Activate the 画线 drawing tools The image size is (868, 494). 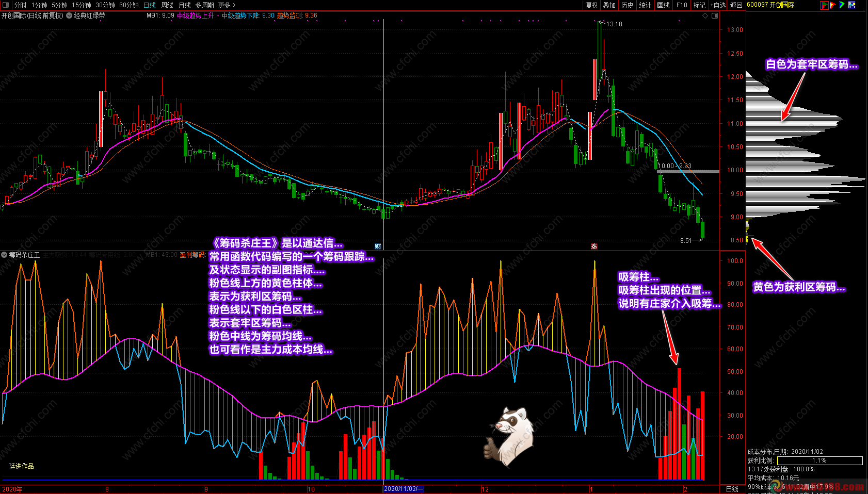(663, 5)
